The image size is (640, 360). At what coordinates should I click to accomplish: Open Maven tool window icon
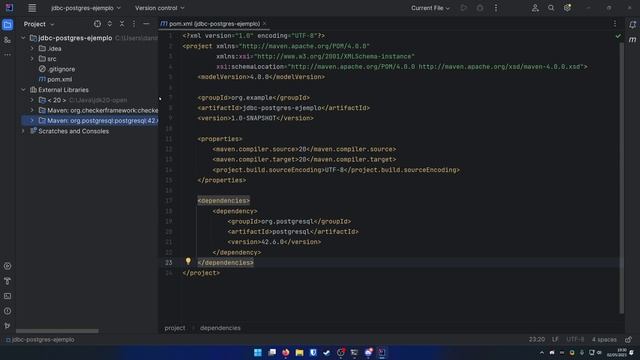[x=632, y=40]
